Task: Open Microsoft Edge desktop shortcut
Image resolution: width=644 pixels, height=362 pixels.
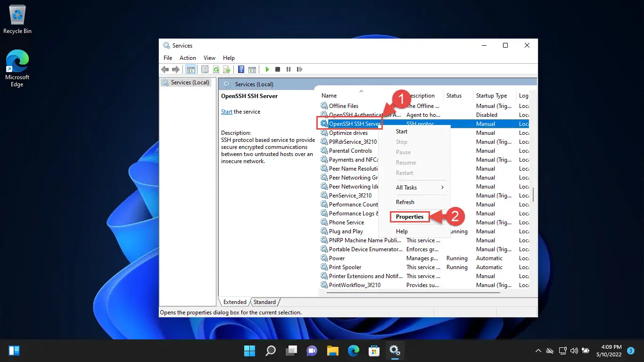Action: click(17, 69)
